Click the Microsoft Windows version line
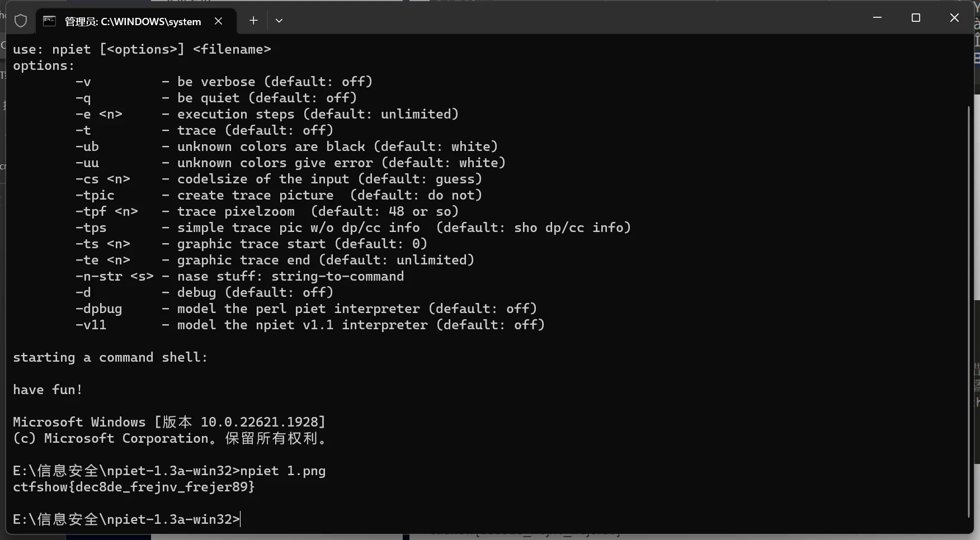 pyautogui.click(x=169, y=422)
